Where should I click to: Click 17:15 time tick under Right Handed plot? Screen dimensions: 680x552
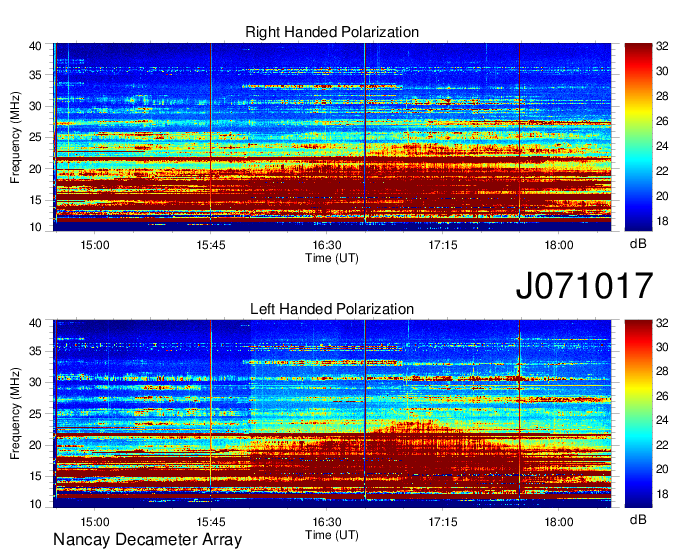(x=443, y=245)
